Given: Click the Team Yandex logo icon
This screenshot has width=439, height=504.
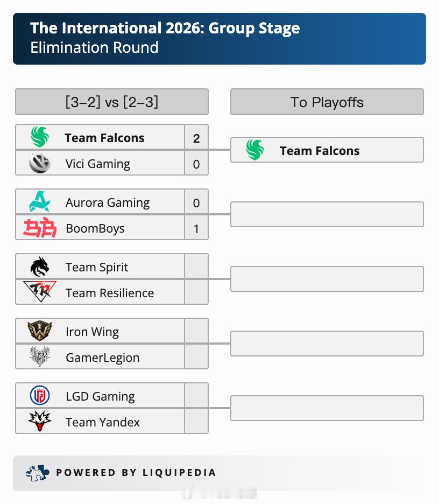Looking at the screenshot, I should click(x=40, y=421).
